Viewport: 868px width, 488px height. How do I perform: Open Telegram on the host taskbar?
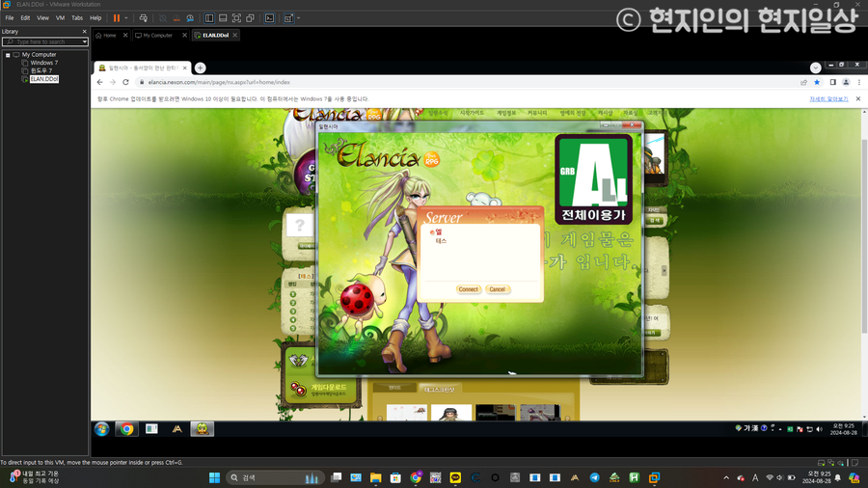coord(594,477)
